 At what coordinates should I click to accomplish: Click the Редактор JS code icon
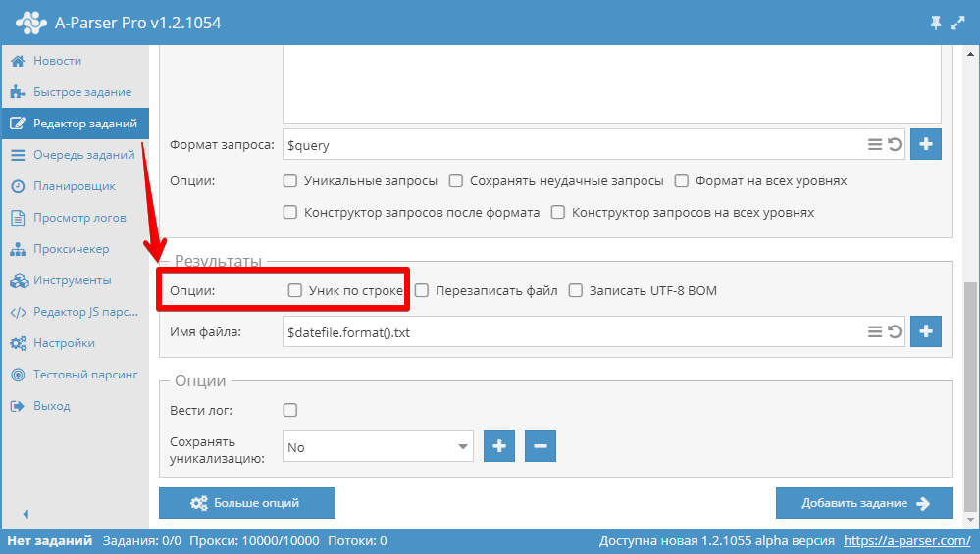18,312
